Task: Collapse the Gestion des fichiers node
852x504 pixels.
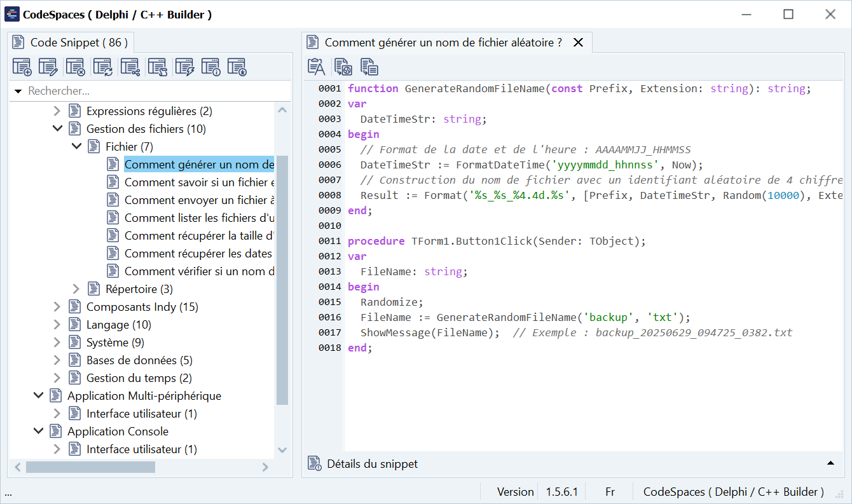Action: 57,129
